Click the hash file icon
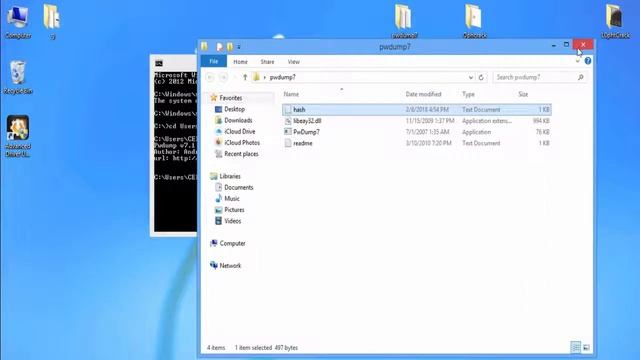Screen dimensions: 640x360 tap(288, 109)
